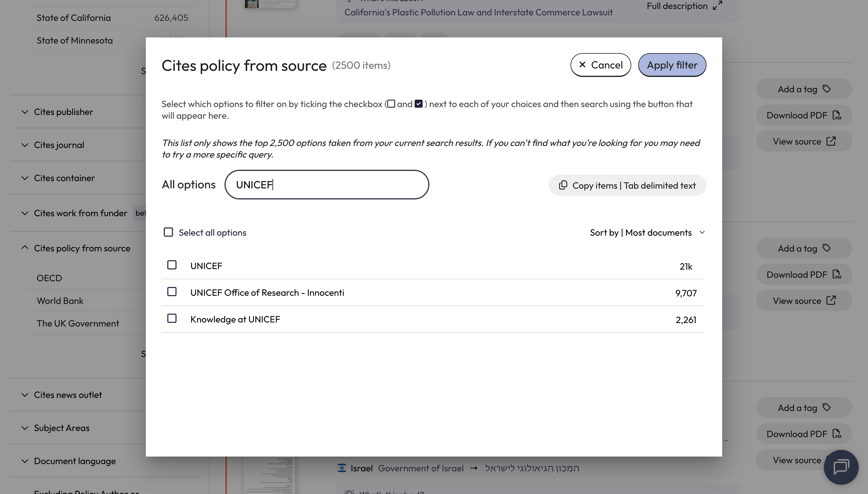The image size is (868, 494).
Task: Click the PDF icon in the first Download PDF button
Action: click(837, 115)
